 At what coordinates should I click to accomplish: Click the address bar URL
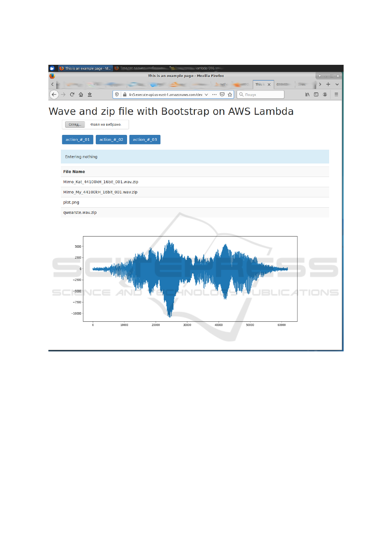point(166,95)
